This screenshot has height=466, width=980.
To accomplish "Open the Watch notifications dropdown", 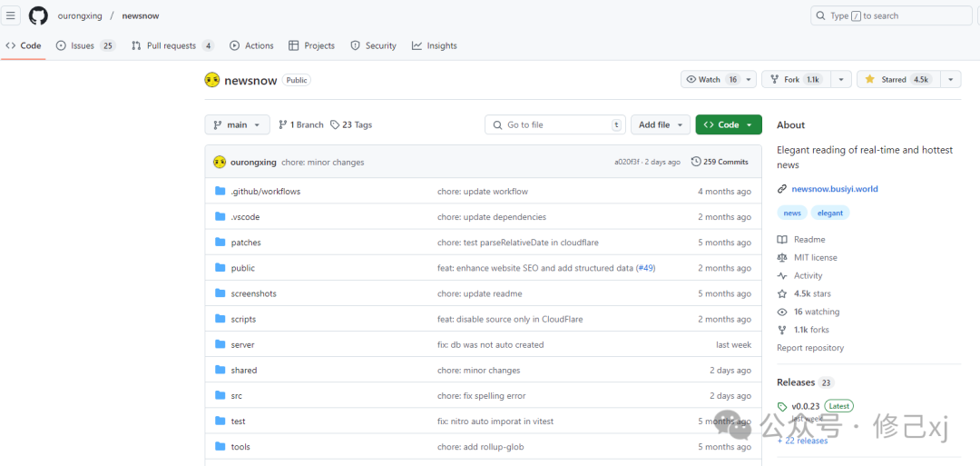I will point(719,79).
